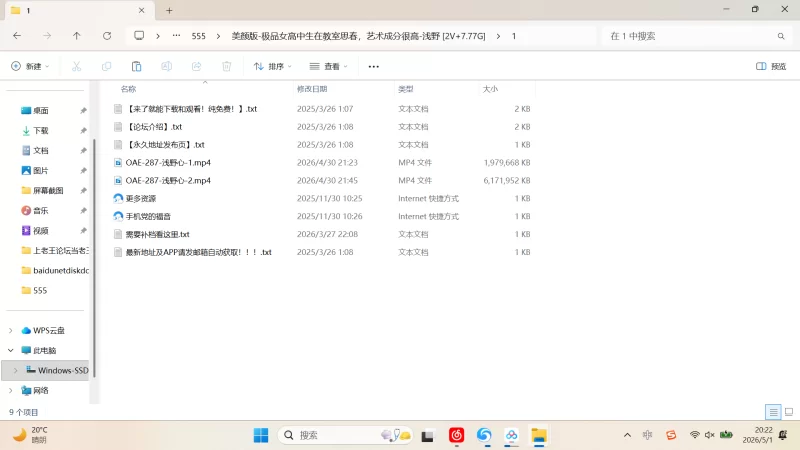Click the 在 1 中搜索 search box

pyautogui.click(x=697, y=36)
